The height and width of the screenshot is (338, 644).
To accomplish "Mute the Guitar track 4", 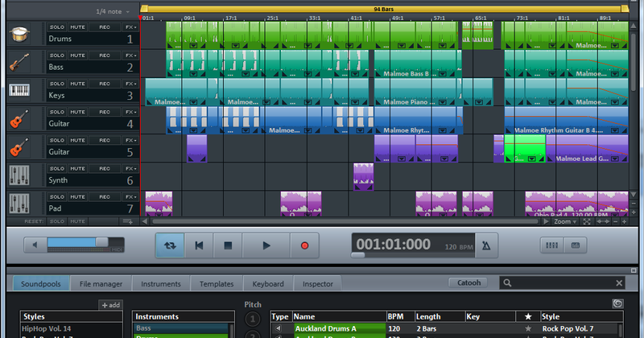I will pyautogui.click(x=77, y=112).
